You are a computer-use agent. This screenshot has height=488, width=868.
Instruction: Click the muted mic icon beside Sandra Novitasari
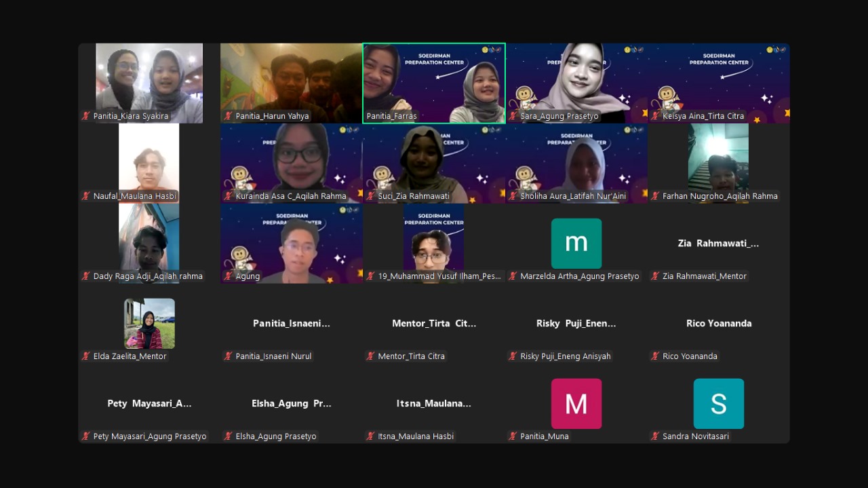pos(656,436)
